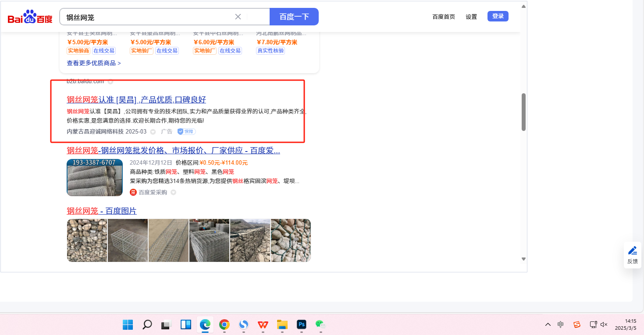Open the 查看更多优质商品 link
Screen dimensions: 644x335
click(x=93, y=63)
